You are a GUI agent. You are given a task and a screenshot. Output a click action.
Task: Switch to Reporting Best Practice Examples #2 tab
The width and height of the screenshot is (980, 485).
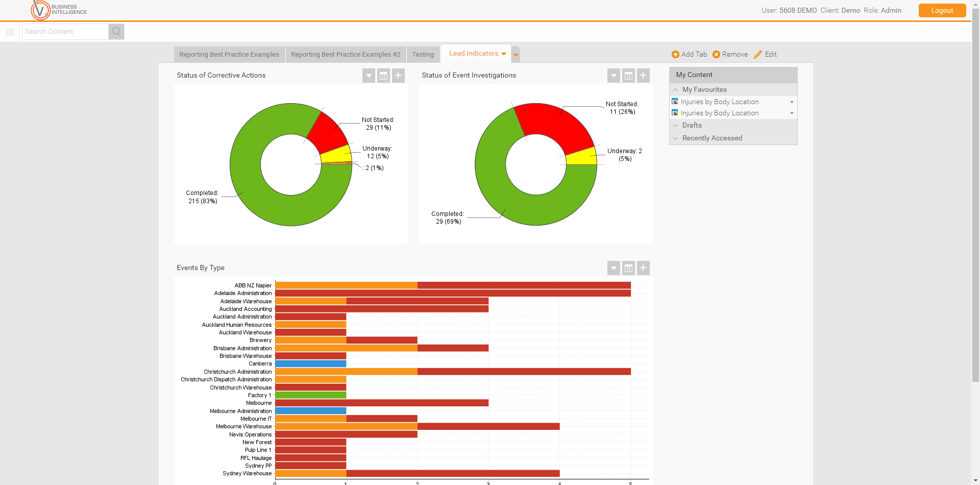pos(346,55)
